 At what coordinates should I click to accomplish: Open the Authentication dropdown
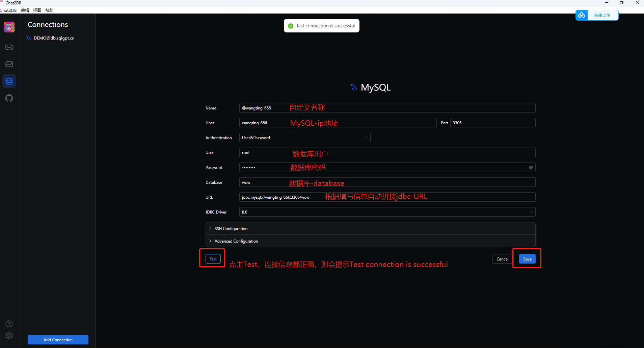305,138
